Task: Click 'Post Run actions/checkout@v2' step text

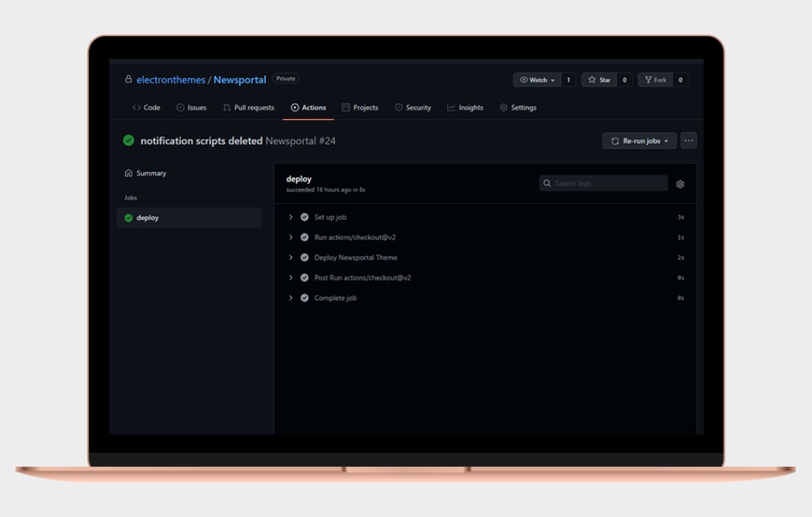Action: click(362, 278)
